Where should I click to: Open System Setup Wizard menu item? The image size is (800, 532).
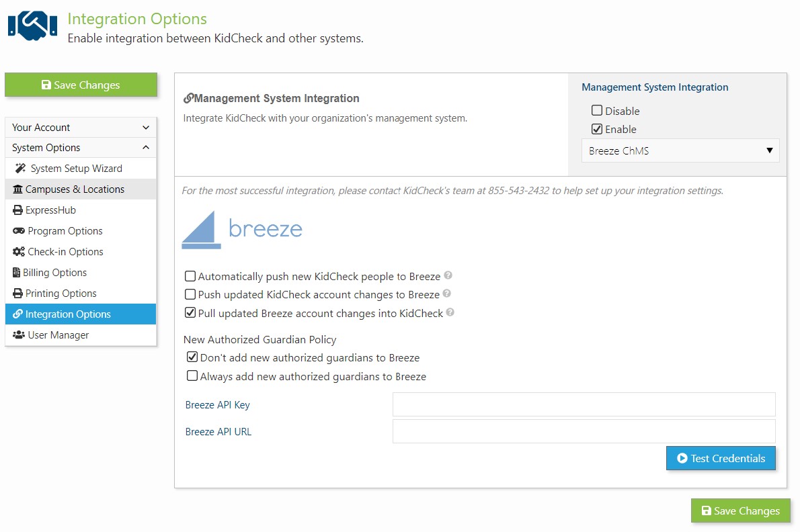coord(81,168)
